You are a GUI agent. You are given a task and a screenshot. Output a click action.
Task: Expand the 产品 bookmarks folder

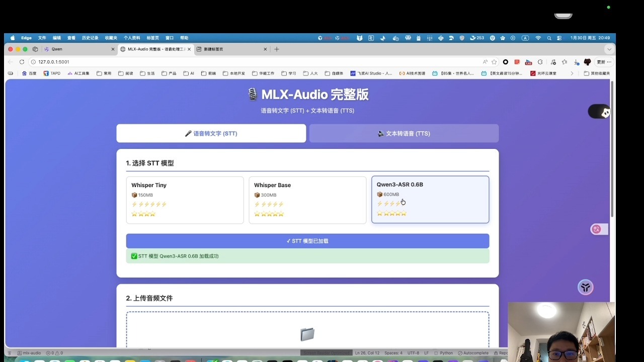169,73
